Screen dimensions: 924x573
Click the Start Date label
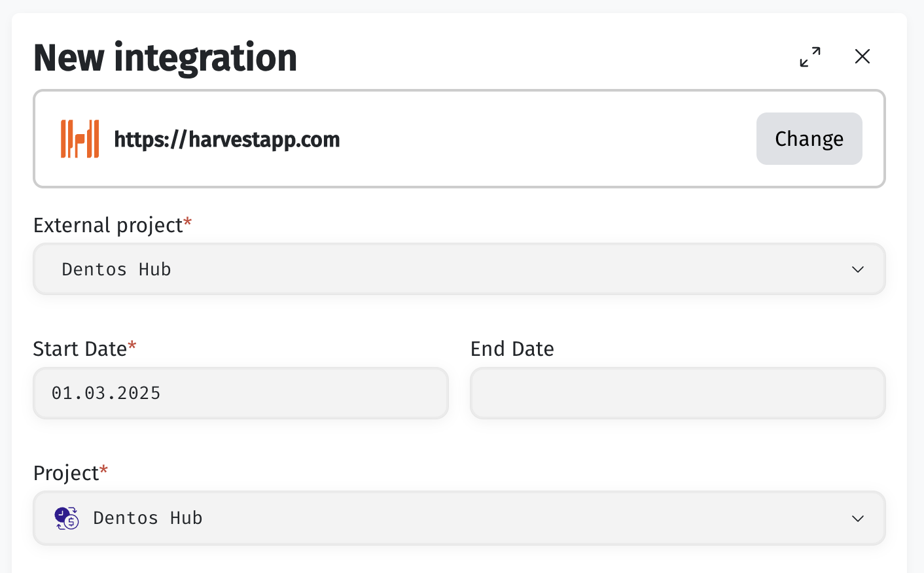[x=80, y=349]
